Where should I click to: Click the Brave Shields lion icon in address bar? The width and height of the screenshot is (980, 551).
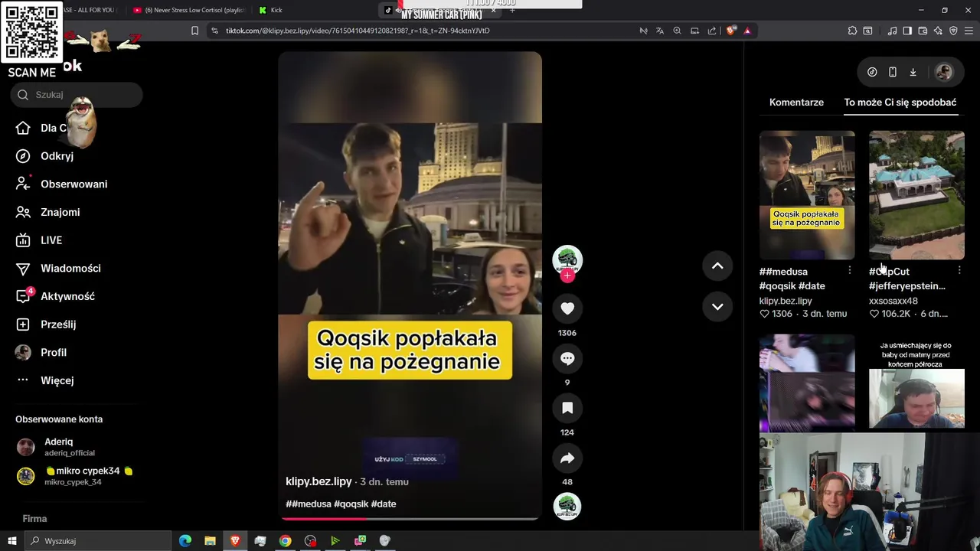(731, 31)
